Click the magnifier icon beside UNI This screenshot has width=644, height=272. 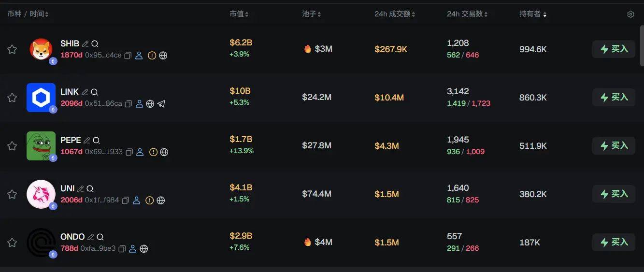[x=90, y=188]
